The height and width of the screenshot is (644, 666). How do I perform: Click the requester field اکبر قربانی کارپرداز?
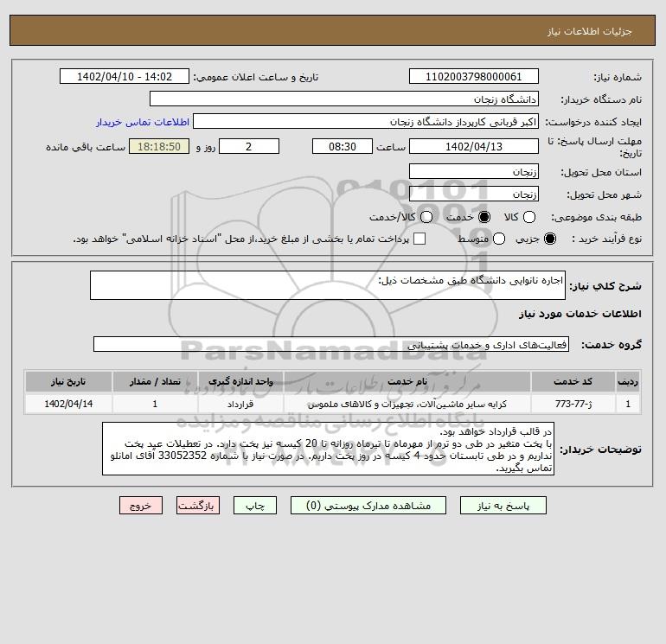point(366,122)
